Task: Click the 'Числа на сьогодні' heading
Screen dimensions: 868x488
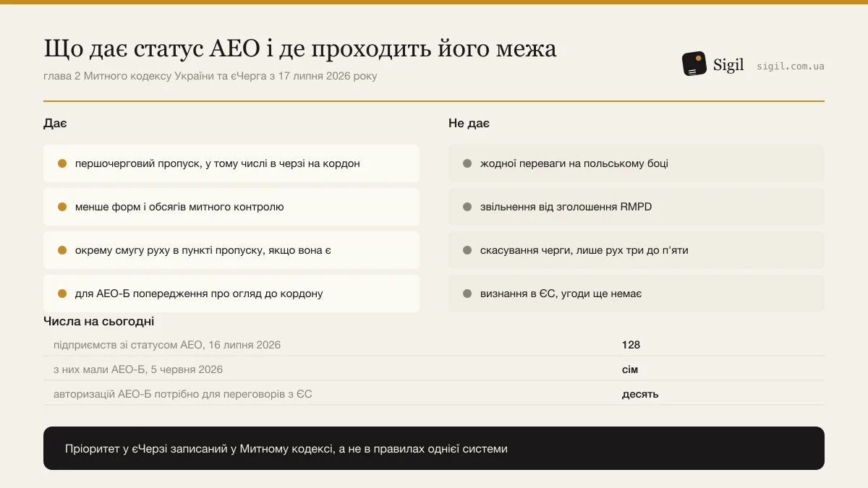Action: pos(98,322)
